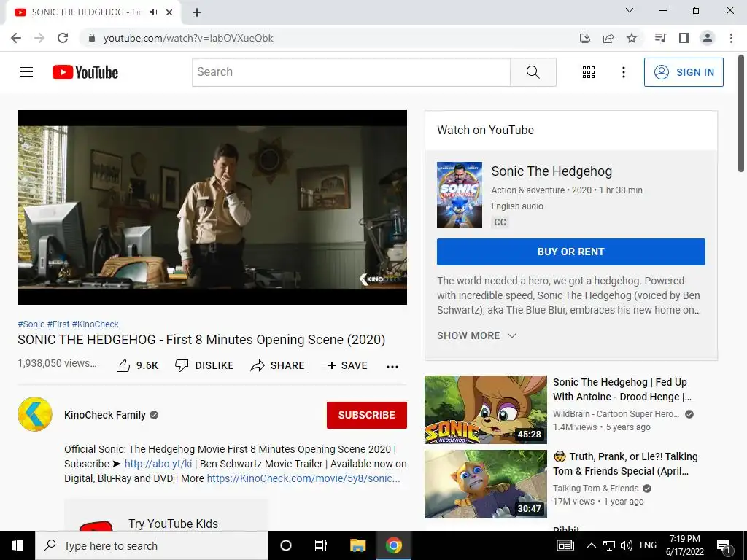This screenshot has height=560, width=747.
Task: Click the taskbar search box
Action: pyautogui.click(x=152, y=545)
